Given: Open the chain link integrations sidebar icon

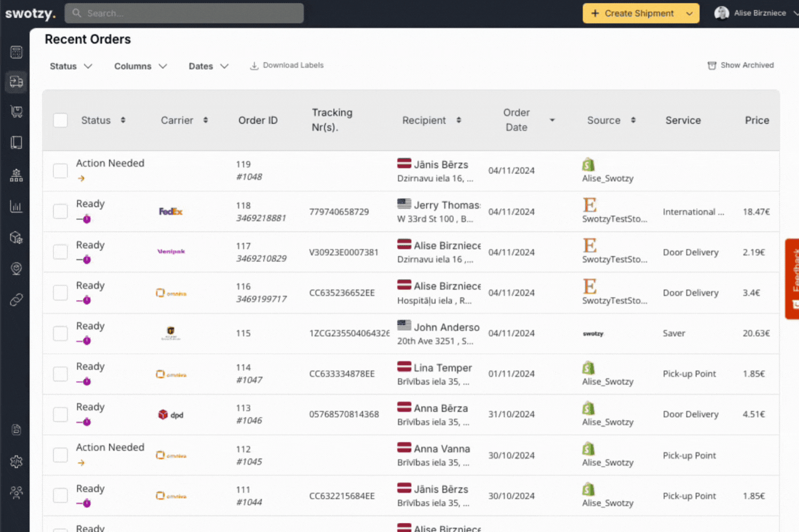Looking at the screenshot, I should point(16,300).
